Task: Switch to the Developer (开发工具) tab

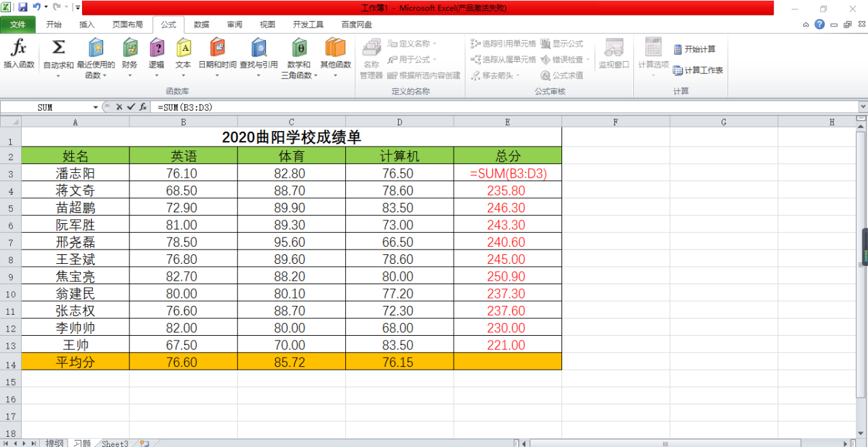Action: [x=308, y=24]
